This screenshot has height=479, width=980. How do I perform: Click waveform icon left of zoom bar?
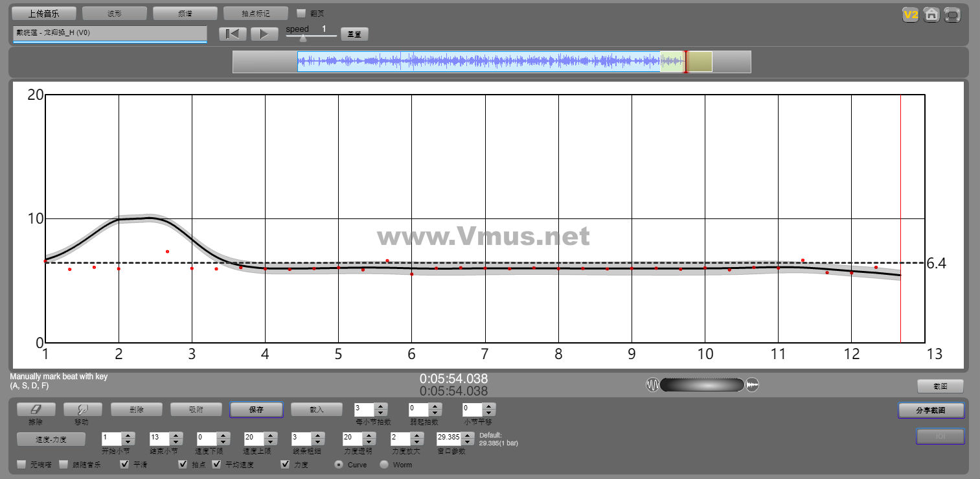point(652,385)
